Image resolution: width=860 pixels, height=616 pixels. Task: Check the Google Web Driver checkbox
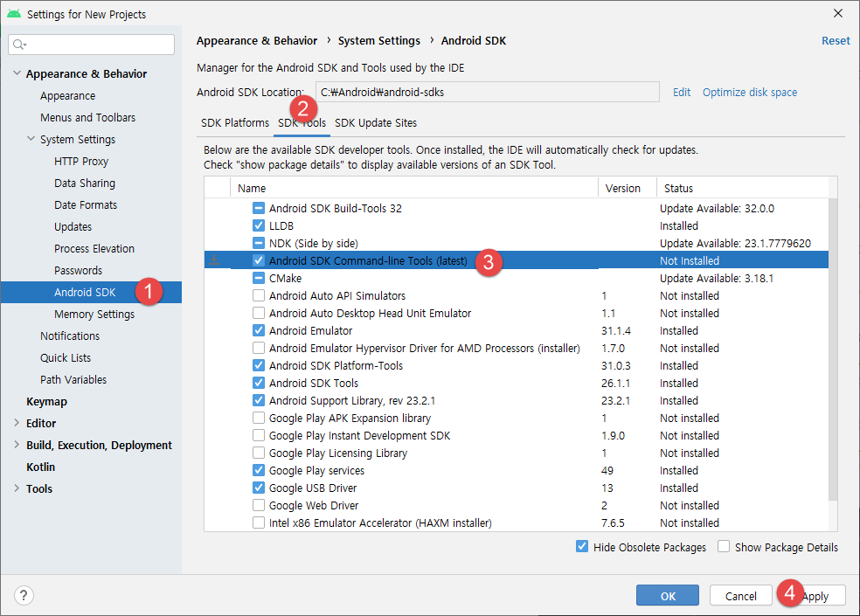tap(259, 505)
